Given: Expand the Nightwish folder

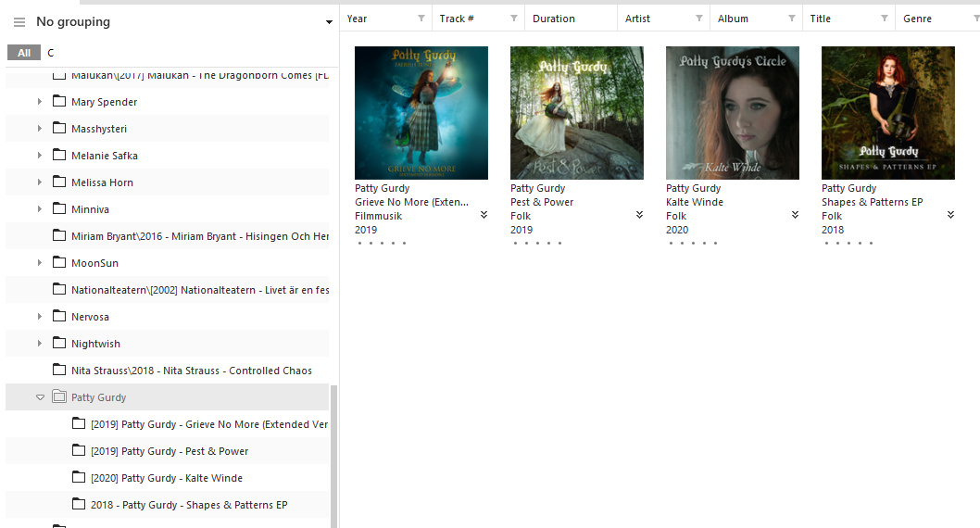Looking at the screenshot, I should (40, 343).
